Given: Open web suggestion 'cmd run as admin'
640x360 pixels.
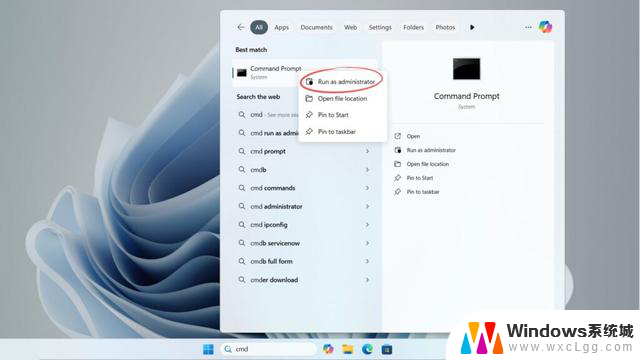Looking at the screenshot, I should (267, 133).
